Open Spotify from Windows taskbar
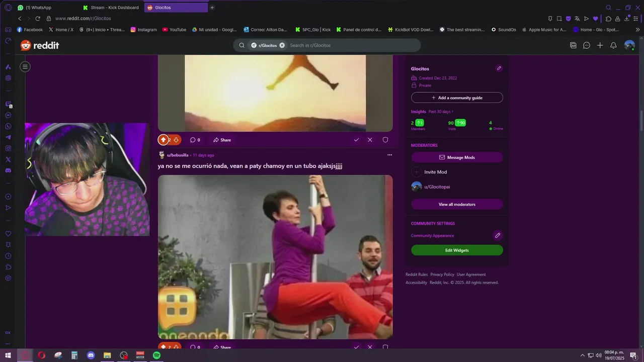644x362 pixels. [x=156, y=355]
